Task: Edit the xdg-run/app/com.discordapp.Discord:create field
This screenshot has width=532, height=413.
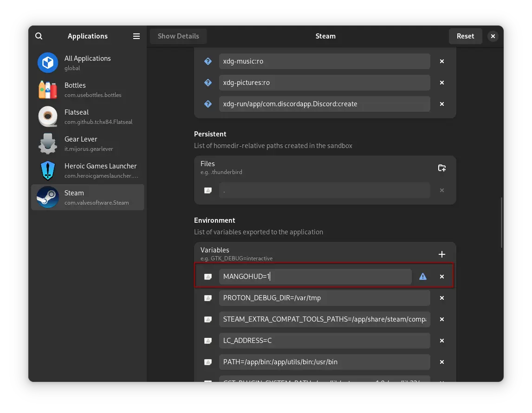Action: click(x=324, y=104)
